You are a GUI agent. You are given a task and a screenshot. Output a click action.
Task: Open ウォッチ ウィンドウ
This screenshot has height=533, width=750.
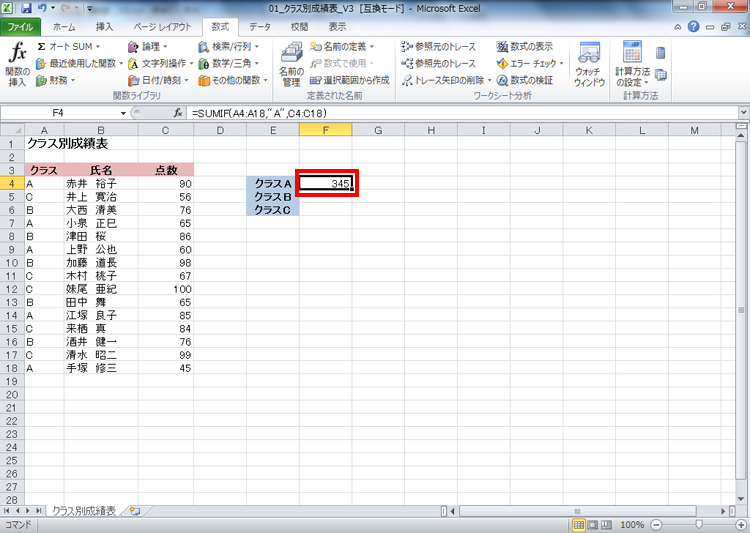(589, 64)
